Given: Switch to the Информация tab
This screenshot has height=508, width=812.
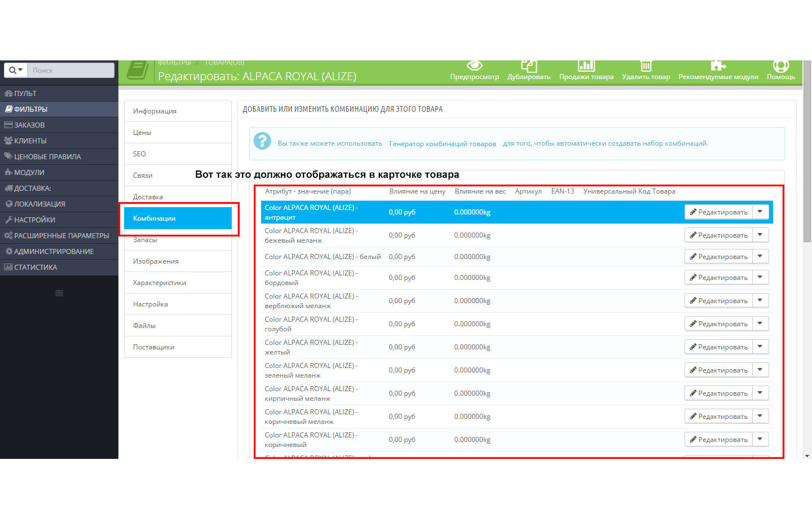Looking at the screenshot, I should tap(178, 111).
